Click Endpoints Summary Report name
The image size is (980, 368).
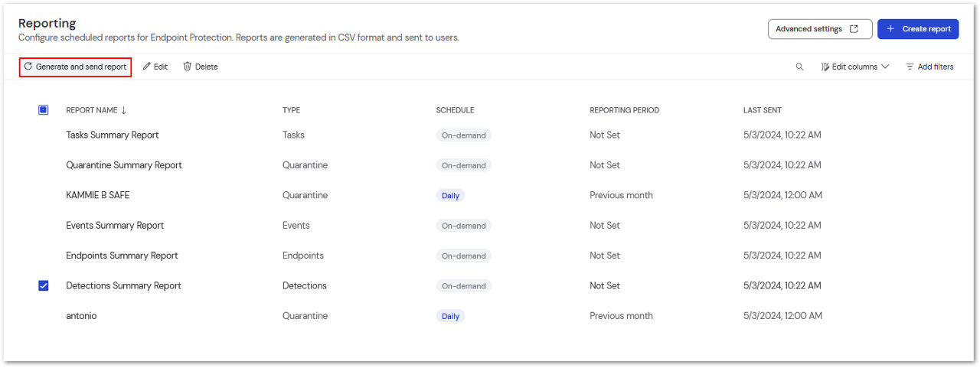click(122, 256)
